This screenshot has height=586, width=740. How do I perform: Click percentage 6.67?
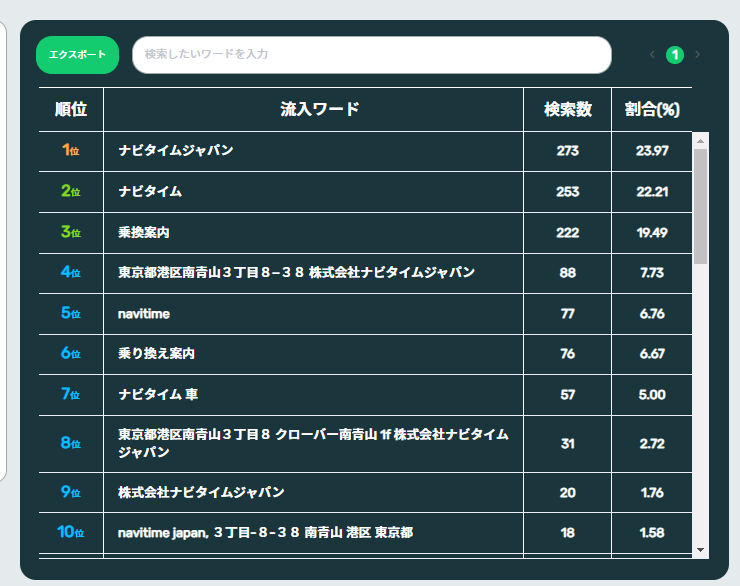pyautogui.click(x=652, y=354)
